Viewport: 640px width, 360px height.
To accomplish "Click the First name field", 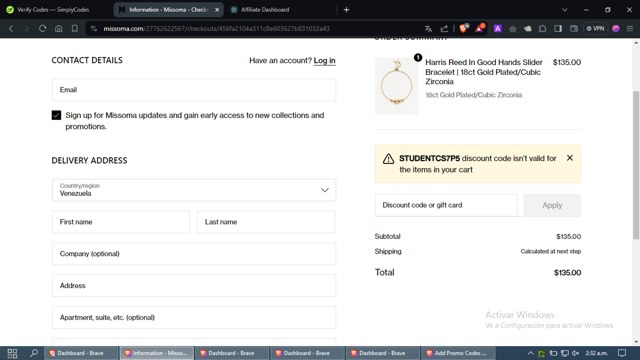I will click(x=121, y=222).
